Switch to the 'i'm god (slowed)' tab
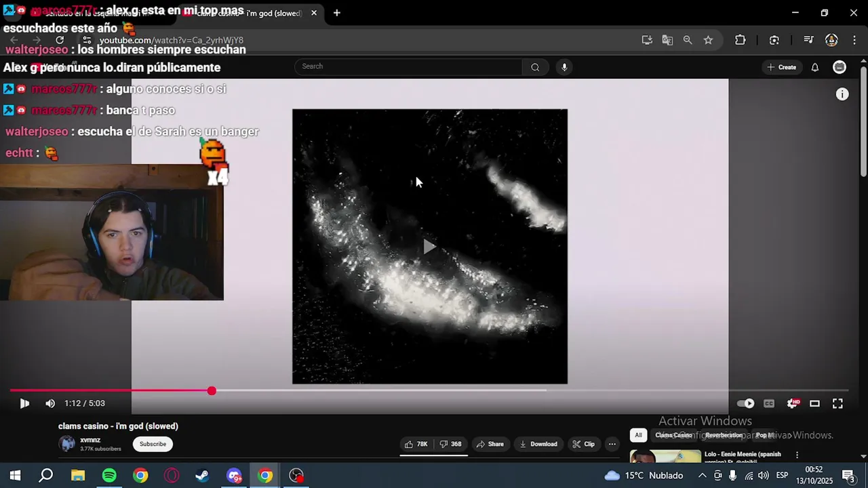The width and height of the screenshot is (868, 488). pyautogui.click(x=248, y=13)
